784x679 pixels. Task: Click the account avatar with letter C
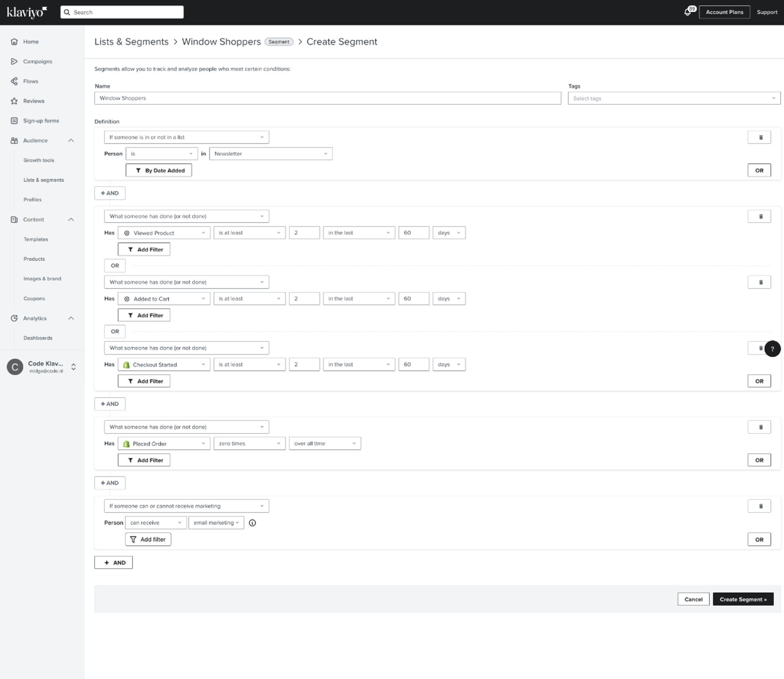click(x=15, y=367)
